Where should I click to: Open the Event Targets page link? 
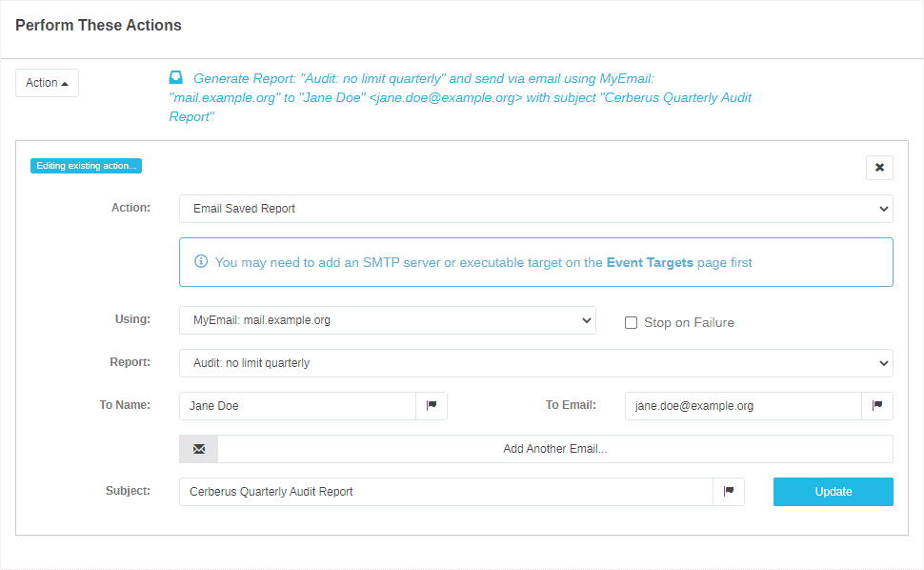pos(650,262)
